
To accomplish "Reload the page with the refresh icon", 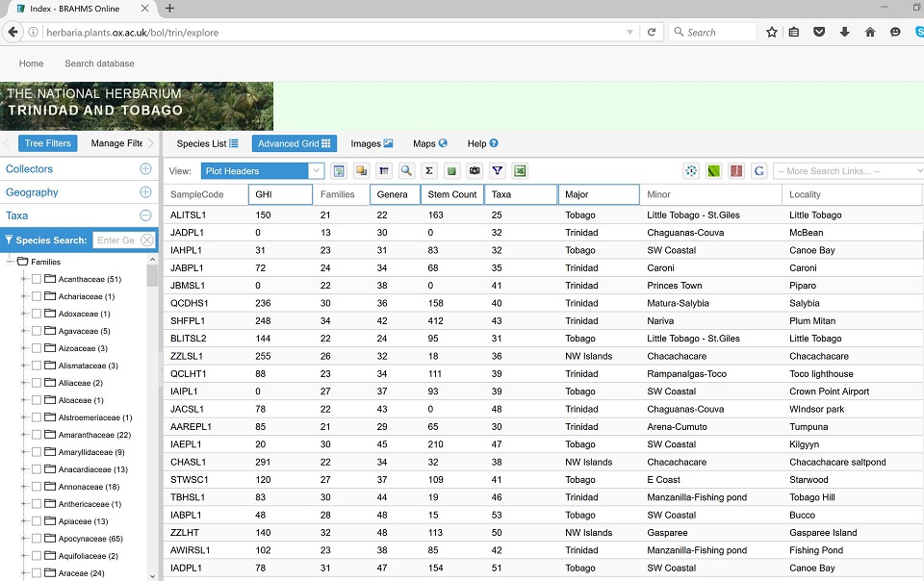I will (x=652, y=33).
